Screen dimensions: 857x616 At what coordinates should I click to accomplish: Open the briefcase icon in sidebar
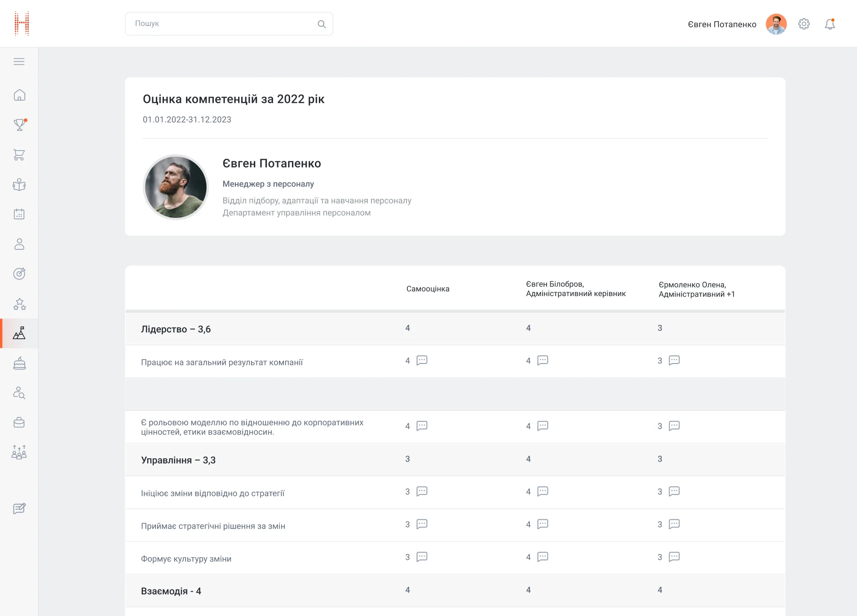(19, 422)
